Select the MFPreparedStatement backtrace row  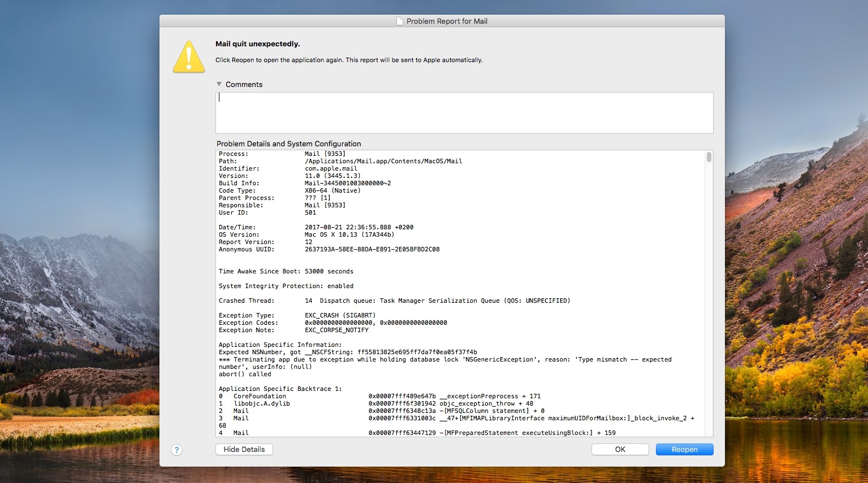417,433
